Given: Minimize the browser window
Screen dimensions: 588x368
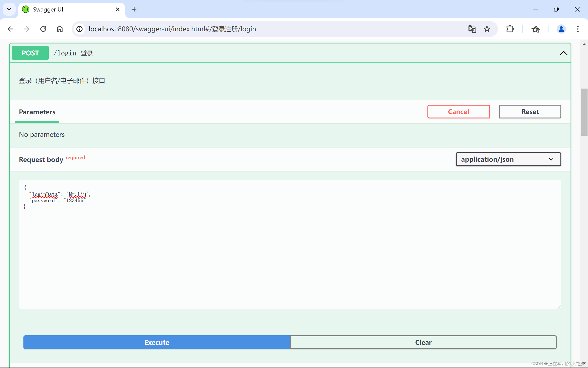Looking at the screenshot, I should pos(535,9).
